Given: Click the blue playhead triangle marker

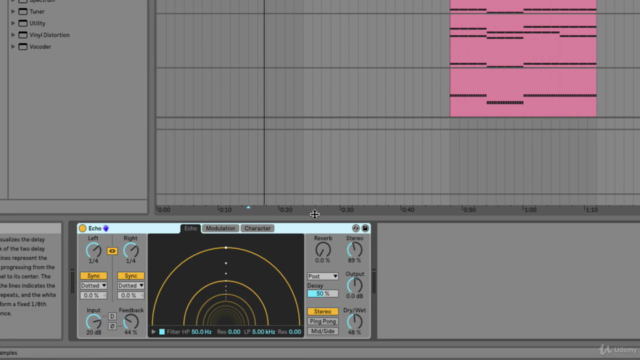Looking at the screenshot, I should 248,208.
